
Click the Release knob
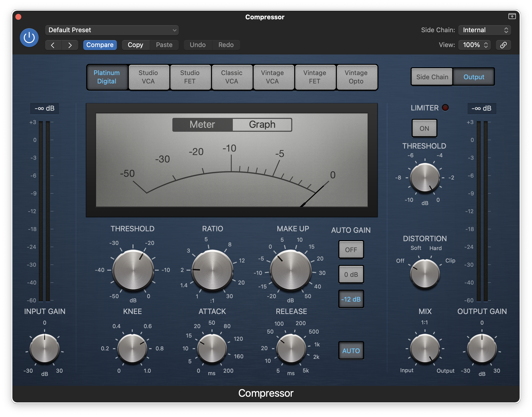click(x=291, y=349)
